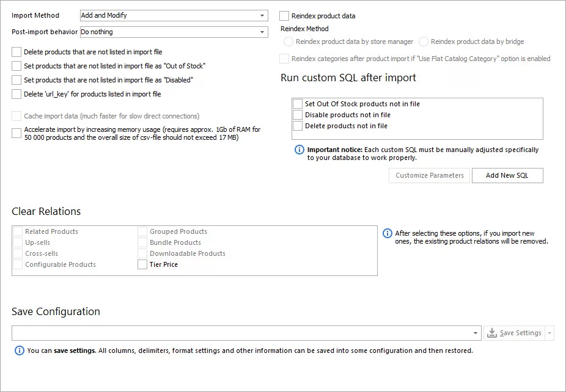
Task: Tick Delete 'url_key' for products checkbox
Action: [17, 94]
